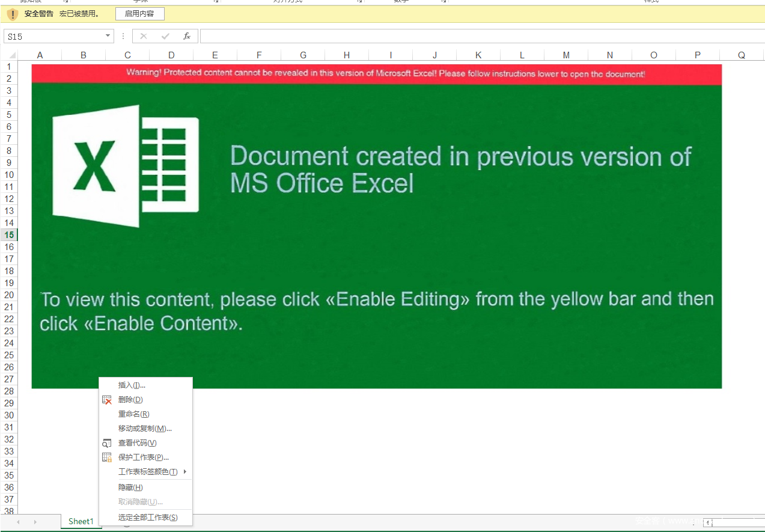This screenshot has height=532, width=765.
Task: Click the View Code icon in context menu
Action: pos(107,443)
